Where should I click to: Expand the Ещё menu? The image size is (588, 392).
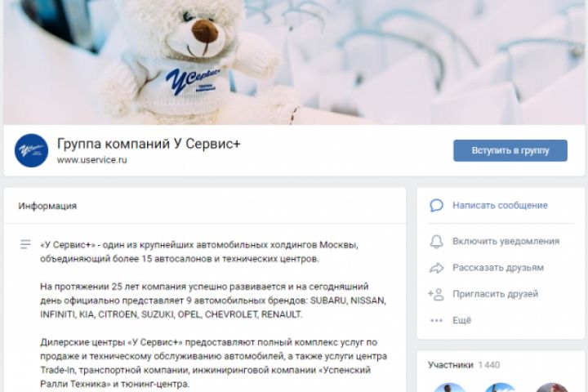[x=461, y=320]
